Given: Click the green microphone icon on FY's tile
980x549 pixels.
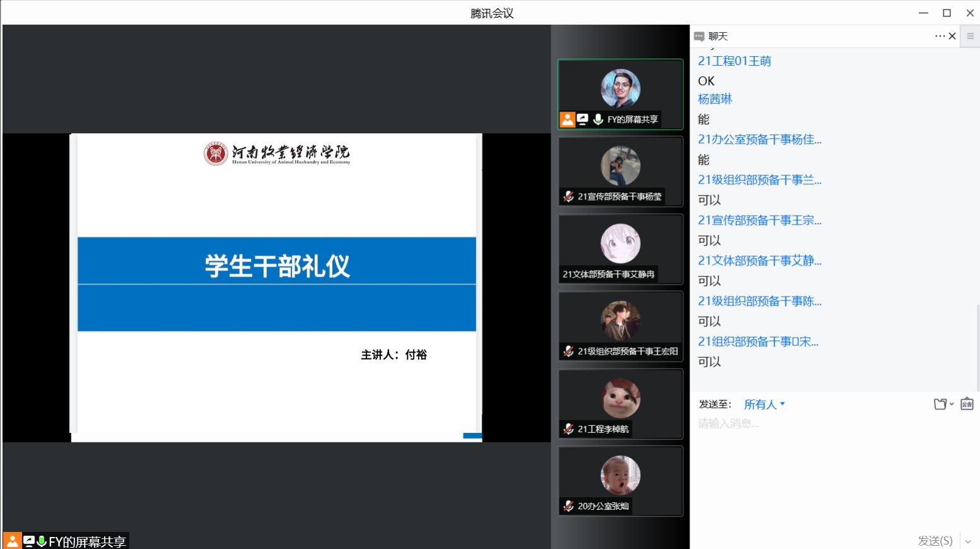Looking at the screenshot, I should [598, 119].
